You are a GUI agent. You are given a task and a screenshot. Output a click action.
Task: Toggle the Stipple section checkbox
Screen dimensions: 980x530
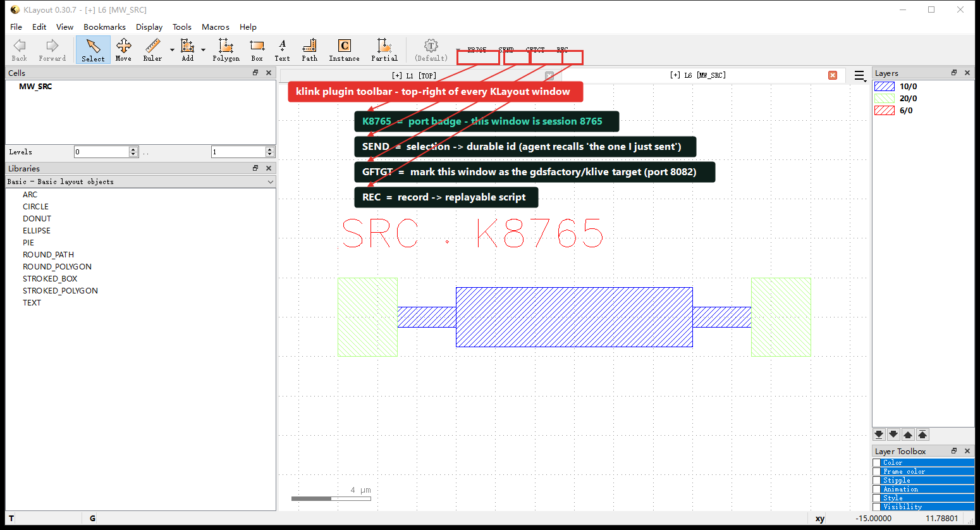877,481
